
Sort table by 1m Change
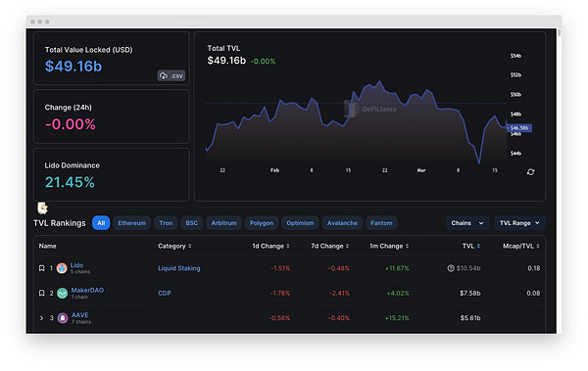tap(389, 246)
